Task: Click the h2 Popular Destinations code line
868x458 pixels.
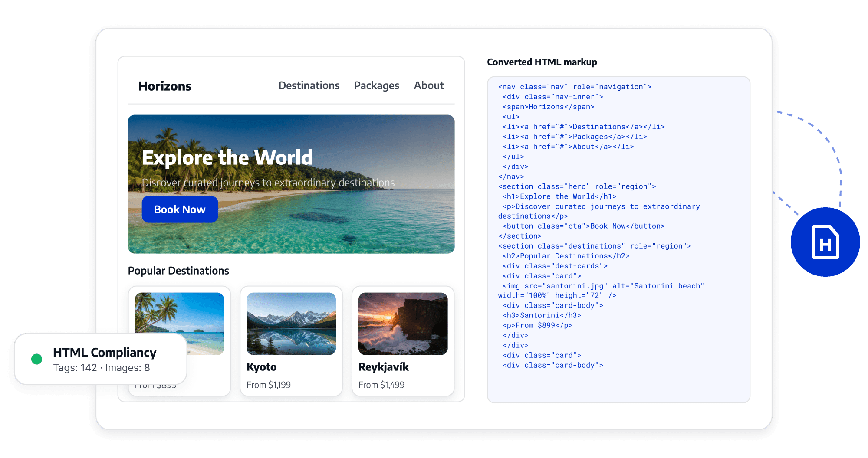Action: coord(566,256)
